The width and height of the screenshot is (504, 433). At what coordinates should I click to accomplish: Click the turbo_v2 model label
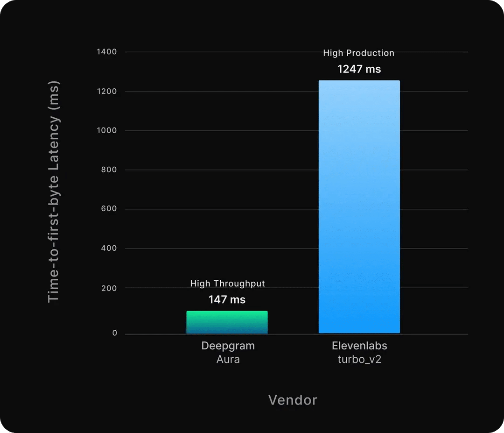pyautogui.click(x=359, y=359)
